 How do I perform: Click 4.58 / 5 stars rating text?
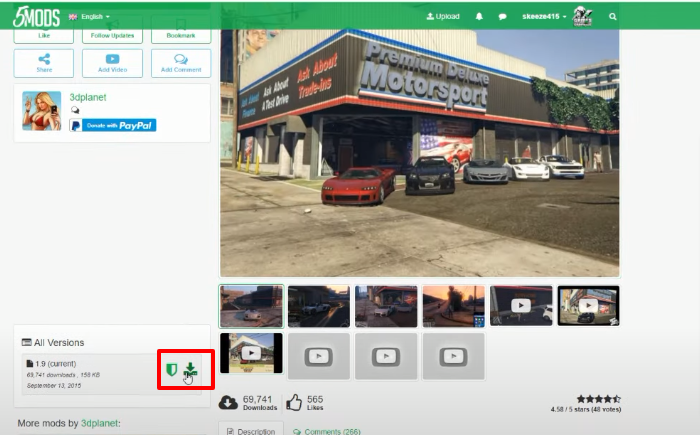point(586,409)
